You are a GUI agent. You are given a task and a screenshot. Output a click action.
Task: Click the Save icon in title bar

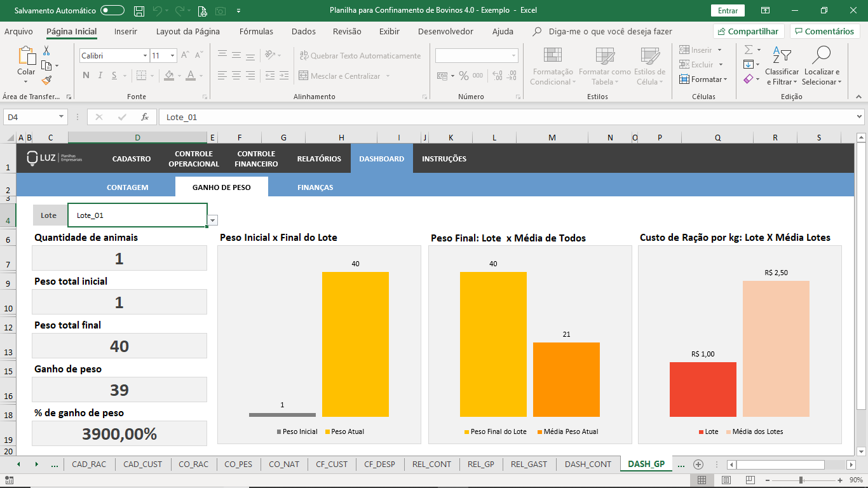pos(139,11)
